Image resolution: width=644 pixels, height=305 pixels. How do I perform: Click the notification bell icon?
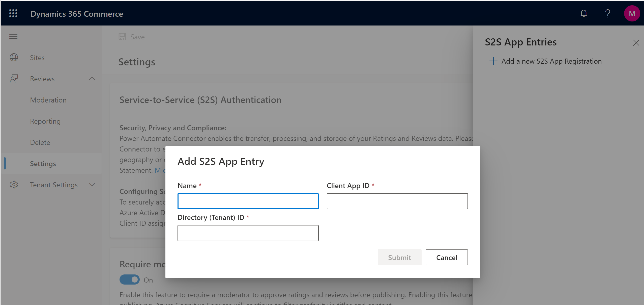coord(584,14)
